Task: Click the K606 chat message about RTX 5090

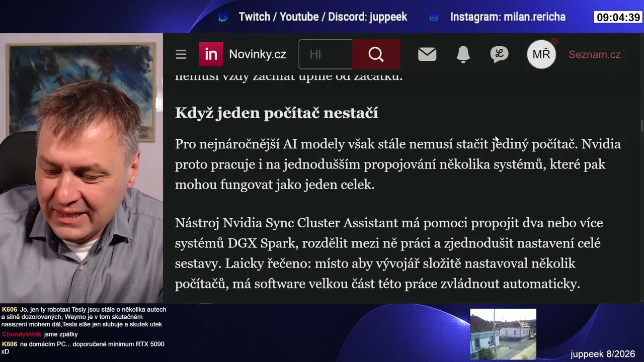Action: [x=83, y=347]
